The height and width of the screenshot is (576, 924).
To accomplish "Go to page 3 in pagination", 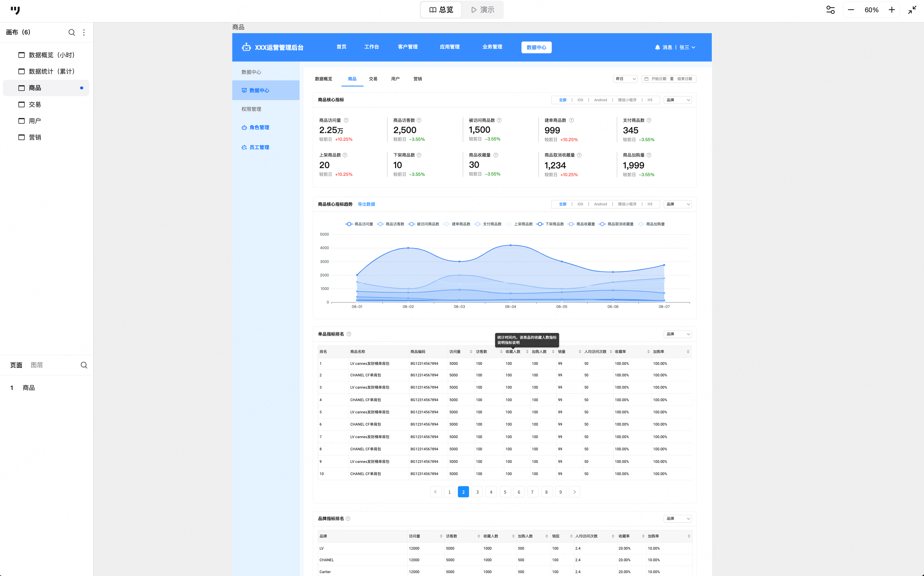I will pos(477,492).
